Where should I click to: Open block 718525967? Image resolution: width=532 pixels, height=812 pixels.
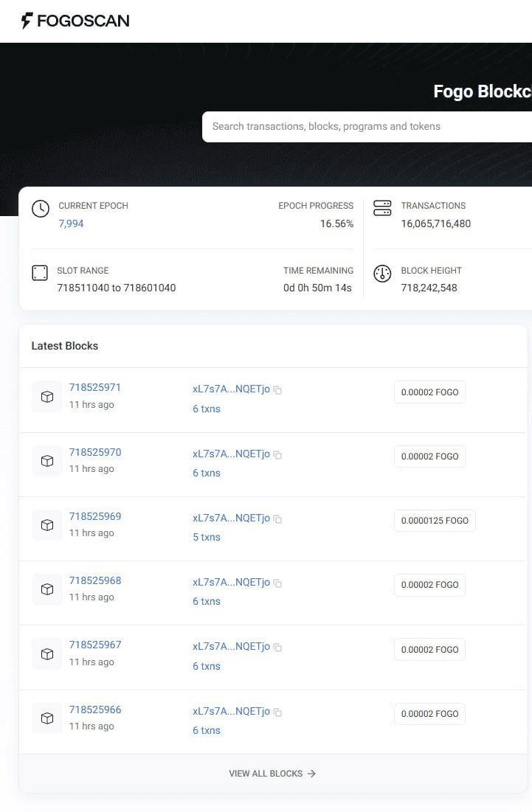(95, 645)
